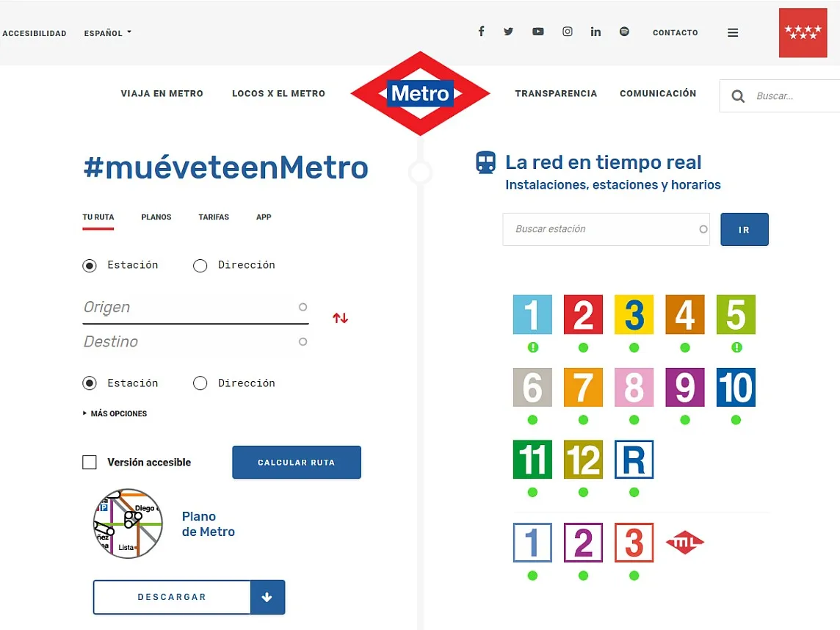Open the hamburger menu icon
Screen dimensions: 840x630
(733, 33)
